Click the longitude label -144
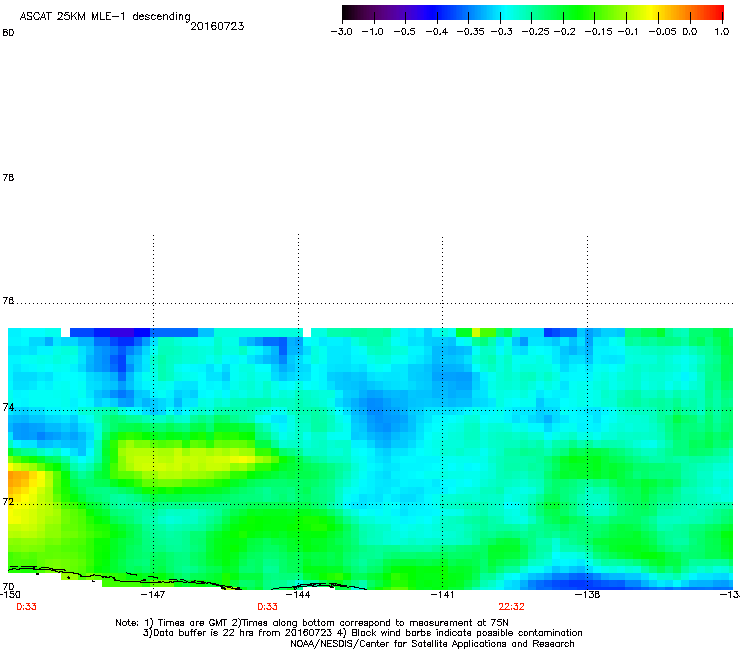This screenshot has height=650, width=740. (298, 594)
